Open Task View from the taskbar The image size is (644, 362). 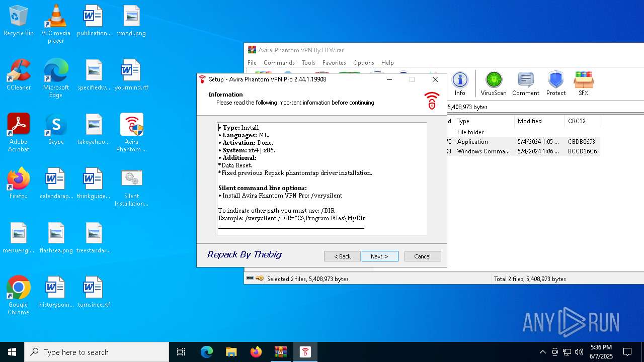coord(181,352)
